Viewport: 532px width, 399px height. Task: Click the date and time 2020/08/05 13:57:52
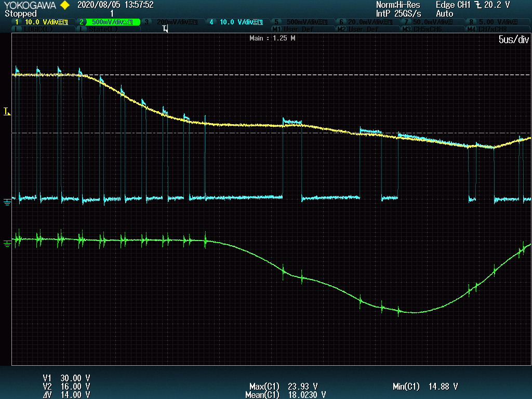pos(115,5)
